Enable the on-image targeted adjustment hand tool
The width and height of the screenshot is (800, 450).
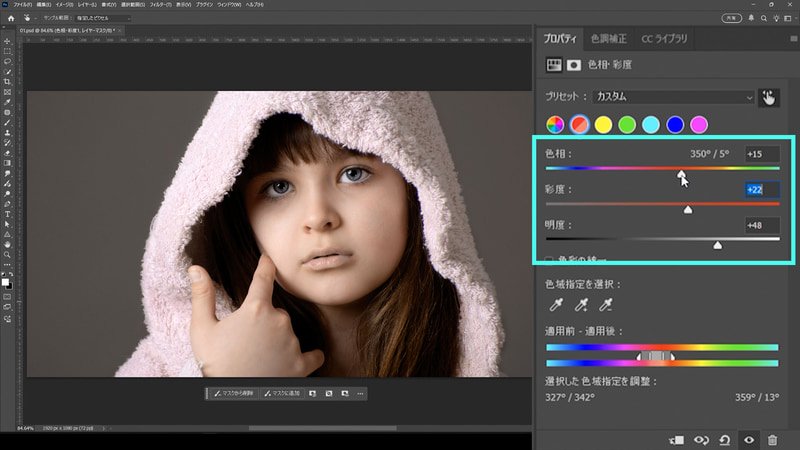tap(768, 98)
